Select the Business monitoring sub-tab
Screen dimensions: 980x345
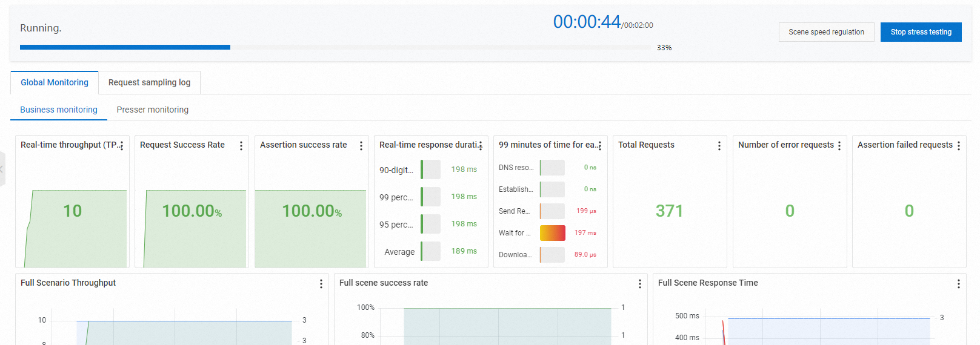(x=59, y=110)
